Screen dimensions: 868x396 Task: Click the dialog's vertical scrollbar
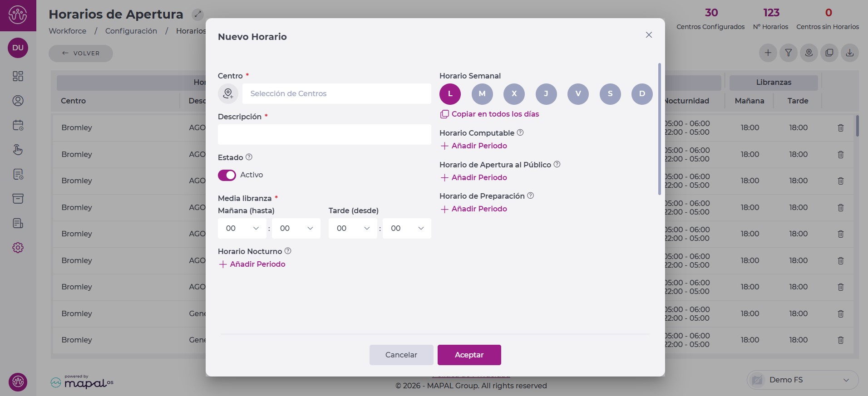coord(659,129)
